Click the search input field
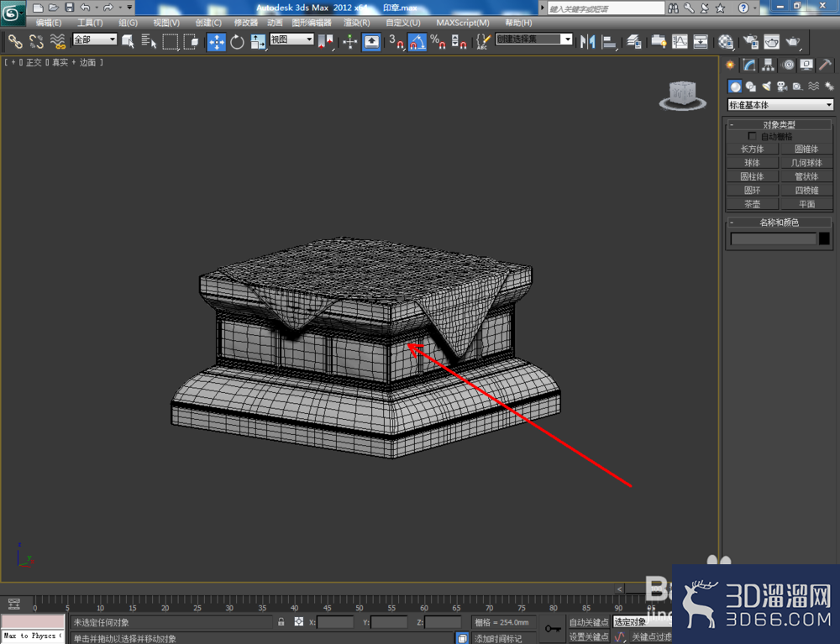The image size is (840, 644). [x=606, y=8]
